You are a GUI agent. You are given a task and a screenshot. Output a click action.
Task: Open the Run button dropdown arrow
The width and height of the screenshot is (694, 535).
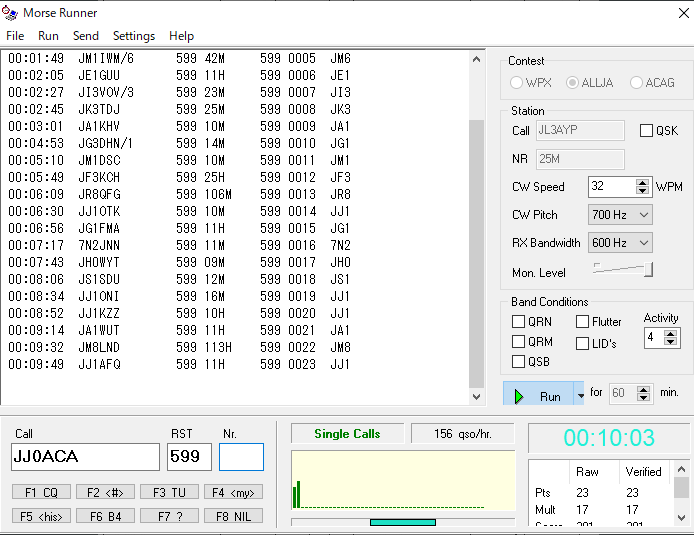tap(580, 395)
